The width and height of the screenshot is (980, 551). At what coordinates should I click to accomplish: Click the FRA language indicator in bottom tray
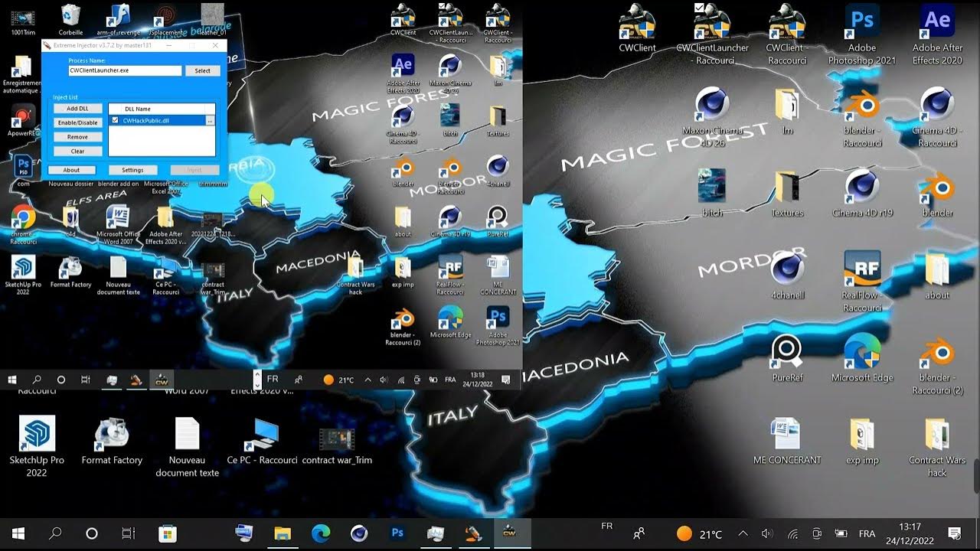point(867,533)
